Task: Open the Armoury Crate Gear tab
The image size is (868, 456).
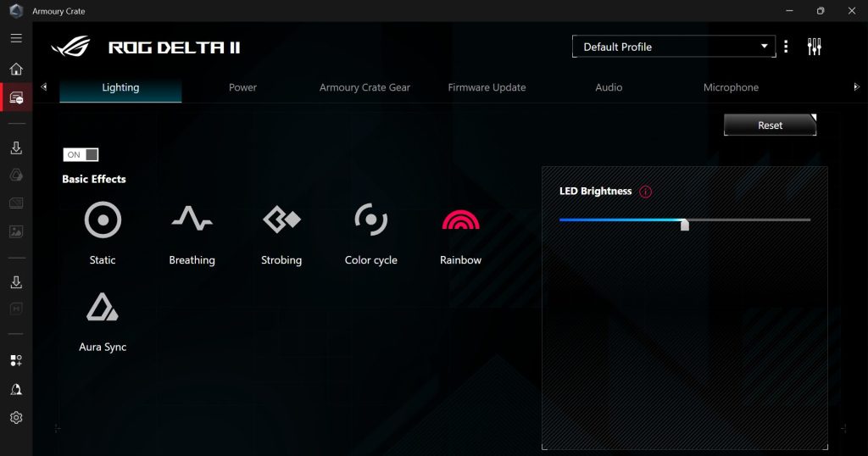Action: (x=364, y=87)
